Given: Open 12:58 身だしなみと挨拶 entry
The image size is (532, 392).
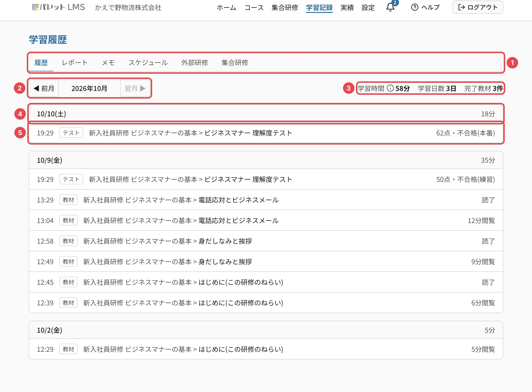Looking at the screenshot, I should (266, 241).
